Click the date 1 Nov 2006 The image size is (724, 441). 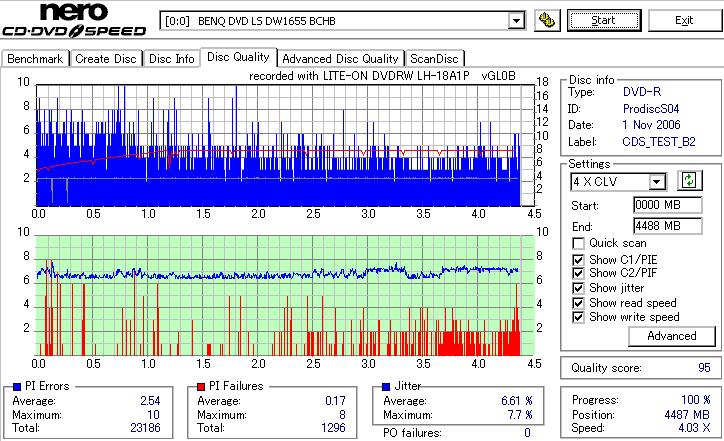point(651,125)
